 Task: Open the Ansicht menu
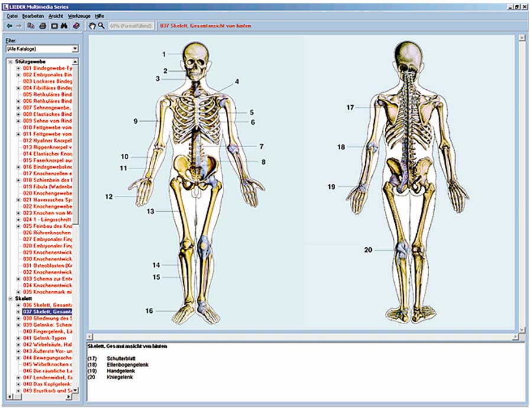pyautogui.click(x=57, y=16)
